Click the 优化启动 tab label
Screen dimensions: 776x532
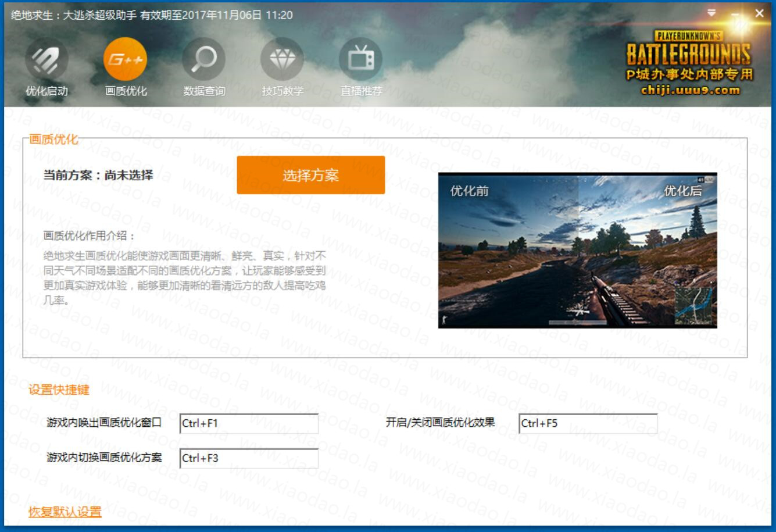pos(47,91)
